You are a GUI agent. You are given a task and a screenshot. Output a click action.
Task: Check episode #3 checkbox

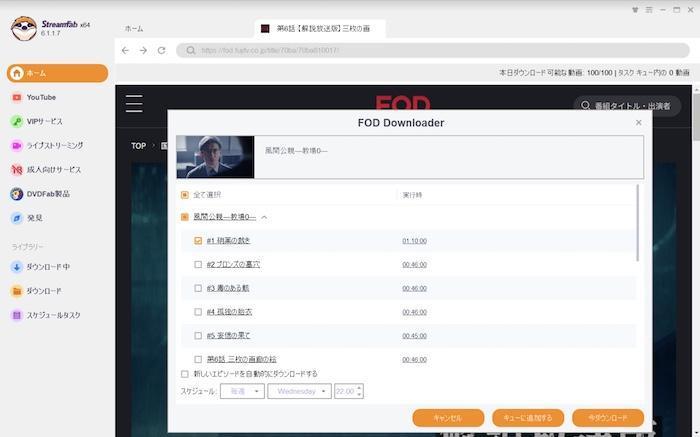point(198,288)
